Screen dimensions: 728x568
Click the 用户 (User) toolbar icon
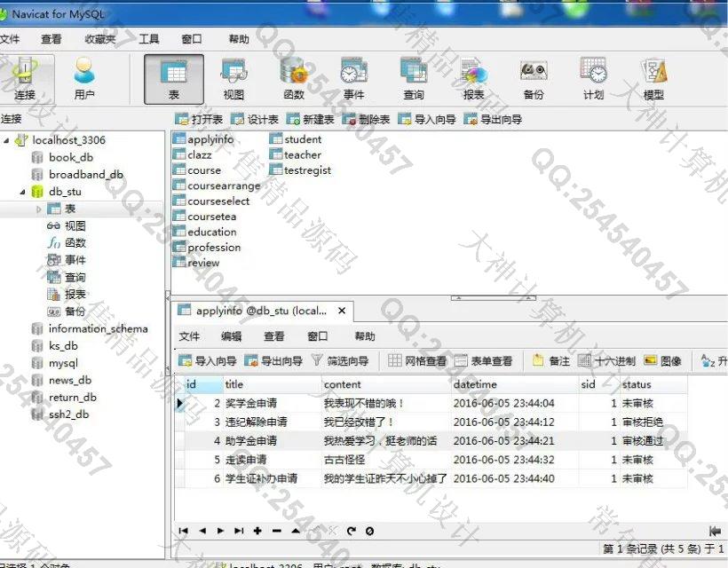pos(84,79)
